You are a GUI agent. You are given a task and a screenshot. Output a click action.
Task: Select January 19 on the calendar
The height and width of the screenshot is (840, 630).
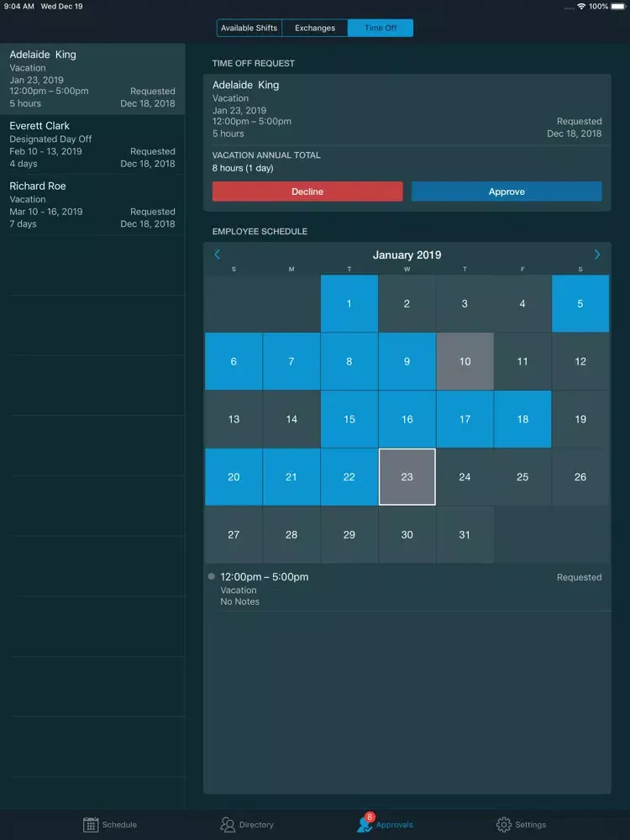pyautogui.click(x=580, y=419)
